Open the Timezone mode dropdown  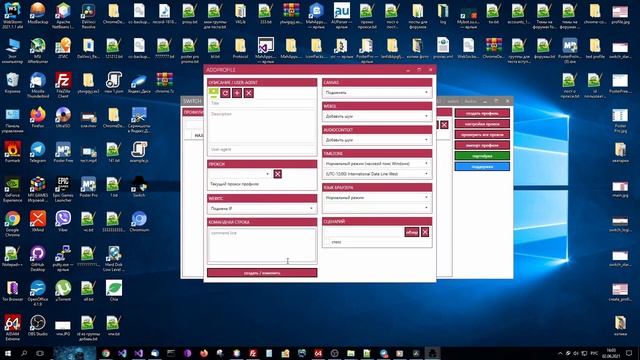click(x=377, y=163)
